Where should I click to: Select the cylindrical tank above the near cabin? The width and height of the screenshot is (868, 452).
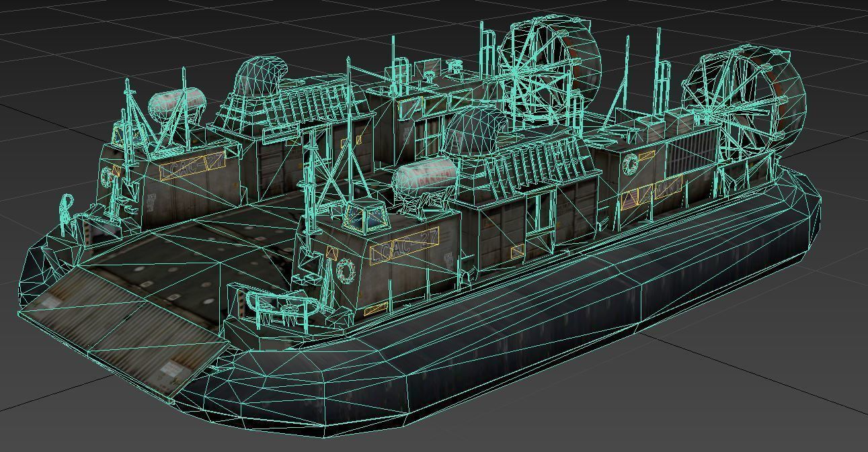(x=425, y=178)
